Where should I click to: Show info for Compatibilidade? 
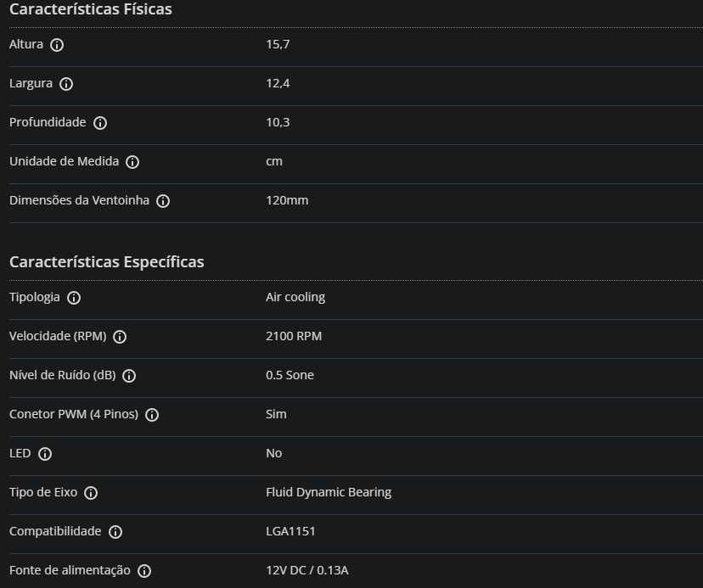tap(115, 531)
